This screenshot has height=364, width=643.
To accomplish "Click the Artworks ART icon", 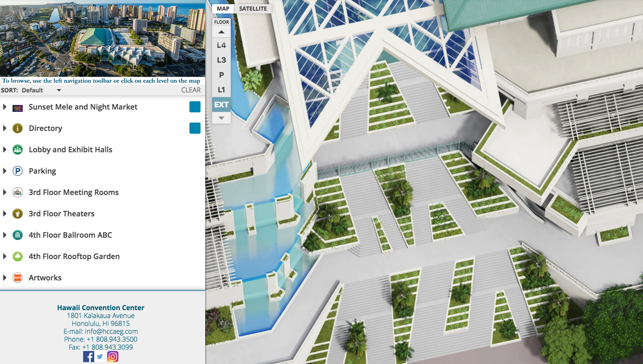I will point(18,278).
